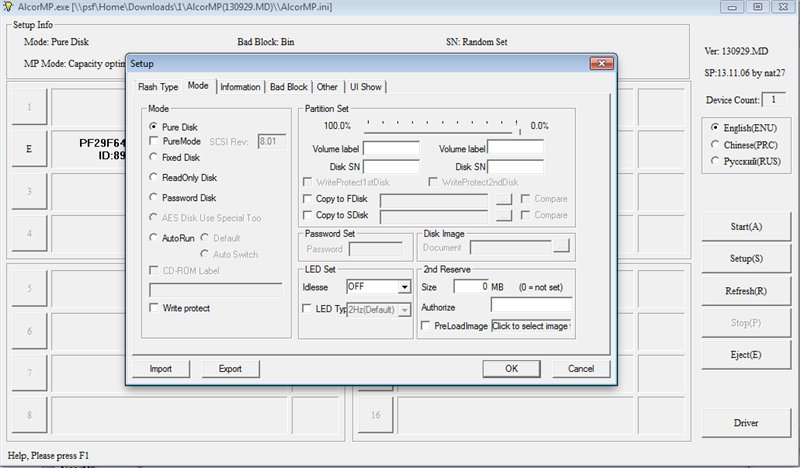Viewport: 800px width, 468px height.
Task: Click the Device Count field
Action: click(x=773, y=100)
